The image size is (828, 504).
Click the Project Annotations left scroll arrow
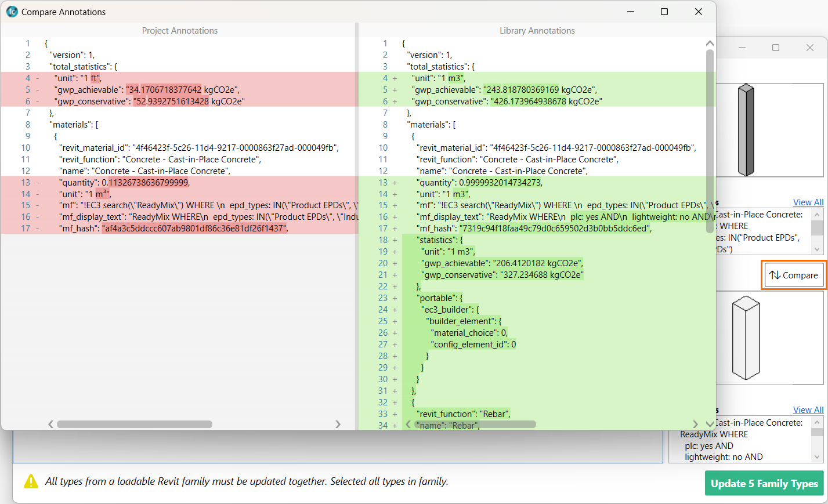click(51, 424)
